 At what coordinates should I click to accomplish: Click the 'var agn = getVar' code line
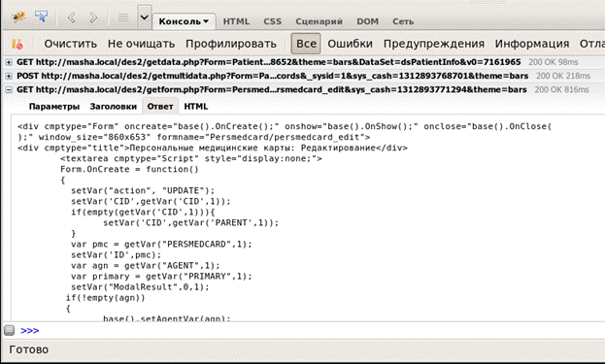146,266
